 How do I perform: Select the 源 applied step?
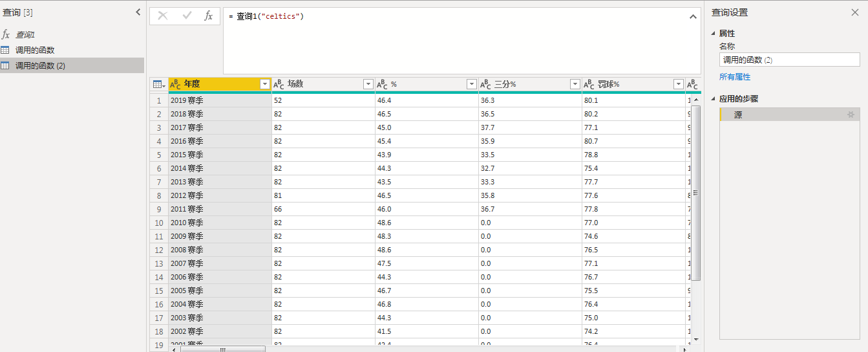(789, 115)
